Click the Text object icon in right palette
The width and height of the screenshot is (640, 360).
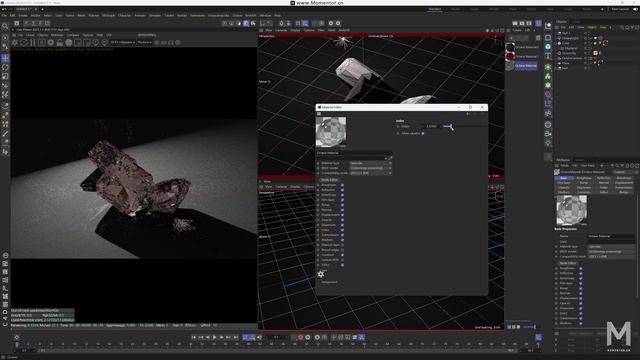[548, 56]
